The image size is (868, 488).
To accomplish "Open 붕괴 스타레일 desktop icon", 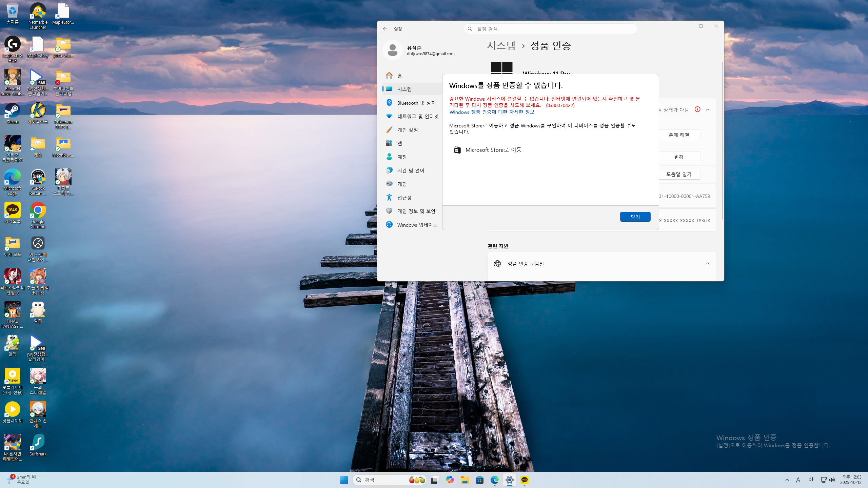I will (38, 382).
